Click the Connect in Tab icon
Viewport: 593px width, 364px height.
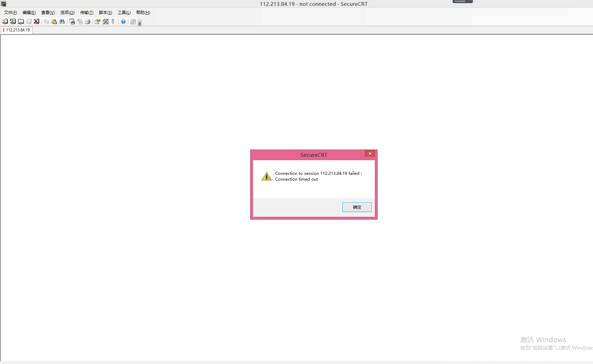point(21,22)
